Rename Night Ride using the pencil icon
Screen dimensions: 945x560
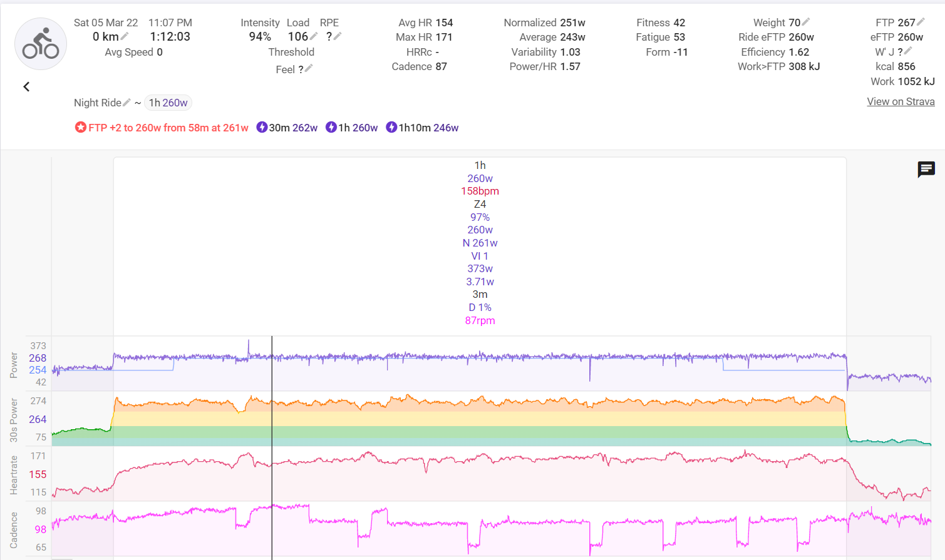pyautogui.click(x=127, y=103)
